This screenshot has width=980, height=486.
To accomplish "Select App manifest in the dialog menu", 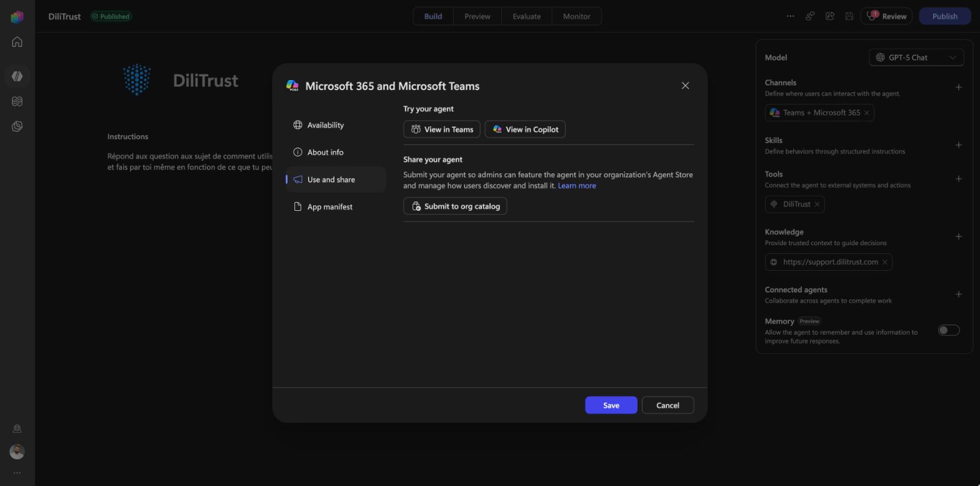I will (336, 206).
